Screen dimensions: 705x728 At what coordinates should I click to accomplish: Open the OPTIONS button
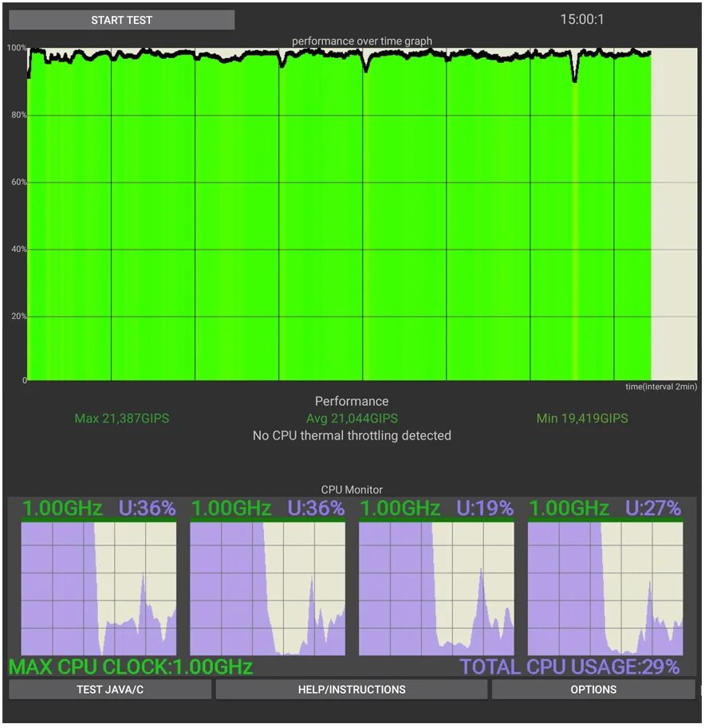[593, 690]
